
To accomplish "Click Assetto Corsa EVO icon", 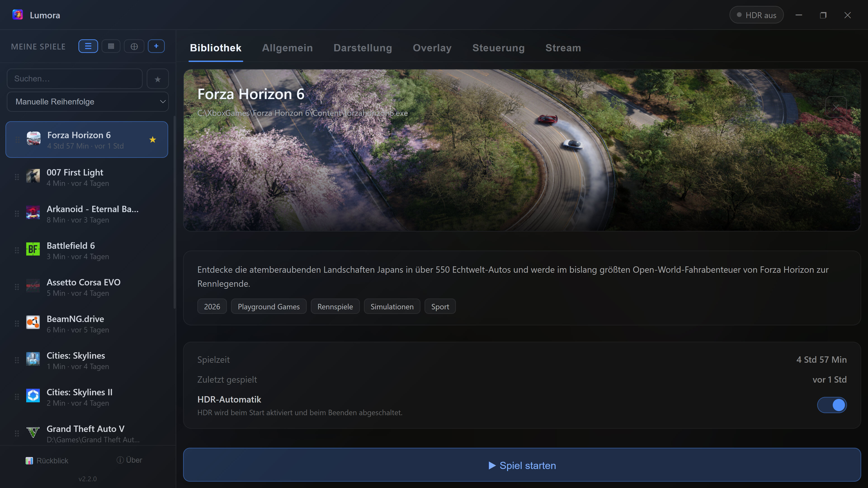I will coord(33,286).
